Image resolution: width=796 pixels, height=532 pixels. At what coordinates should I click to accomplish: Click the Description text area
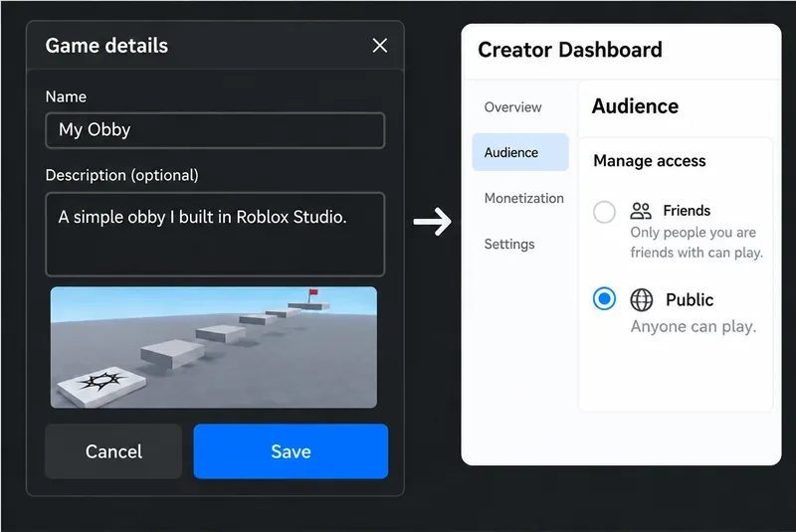coord(215,235)
